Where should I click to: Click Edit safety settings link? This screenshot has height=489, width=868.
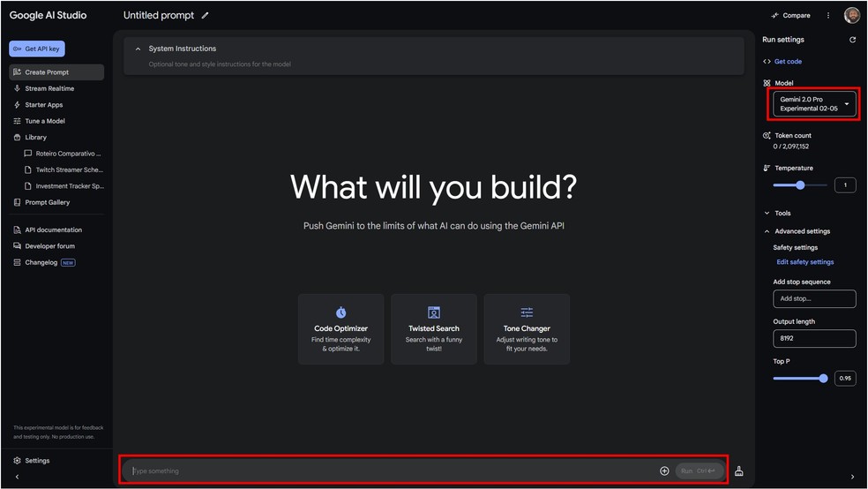tap(804, 262)
